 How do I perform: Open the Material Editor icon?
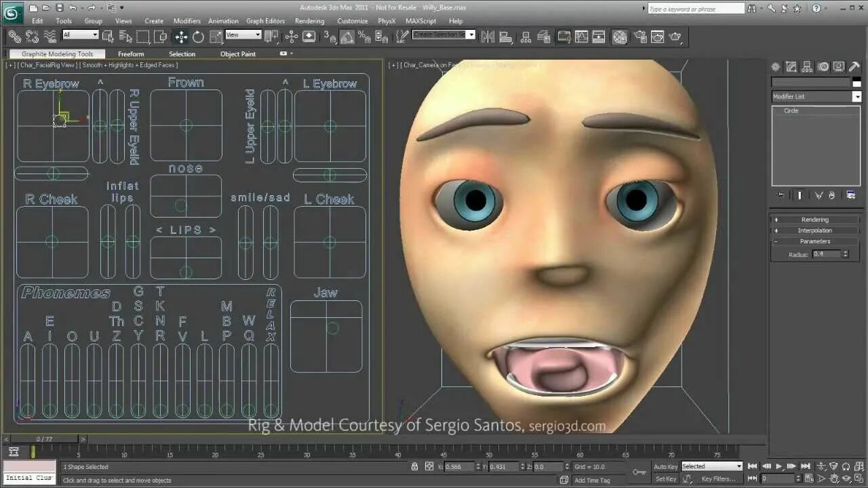point(620,37)
